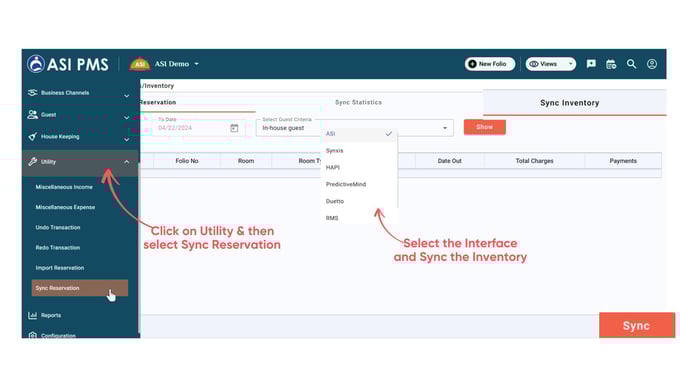The width and height of the screenshot is (688, 387).
Task: Click the Folio No column header
Action: 187,161
